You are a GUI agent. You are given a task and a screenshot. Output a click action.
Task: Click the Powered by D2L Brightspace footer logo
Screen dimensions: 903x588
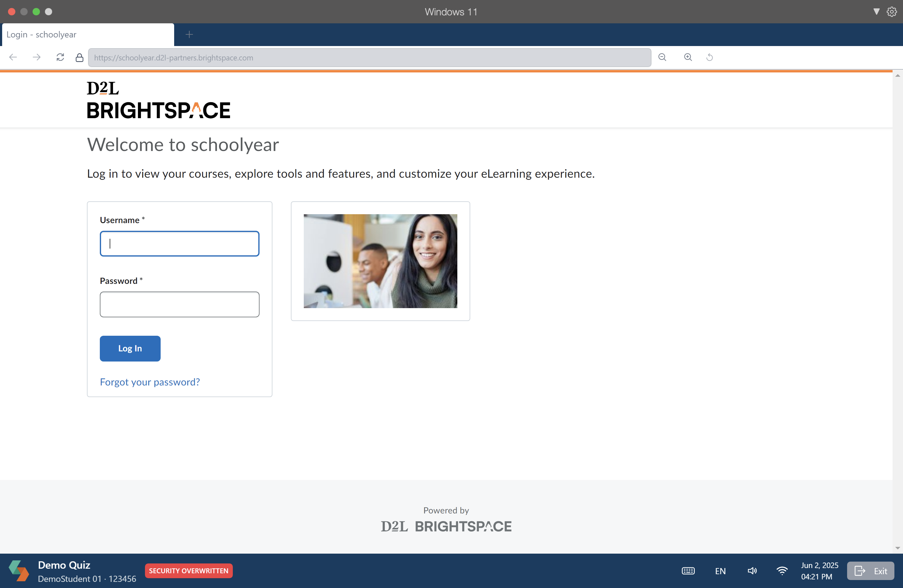(x=446, y=526)
